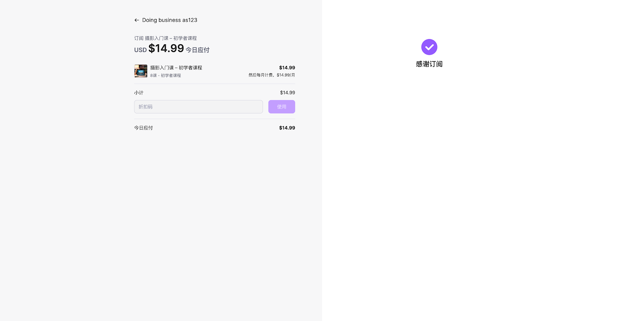Click the back arrow icon

tap(137, 20)
